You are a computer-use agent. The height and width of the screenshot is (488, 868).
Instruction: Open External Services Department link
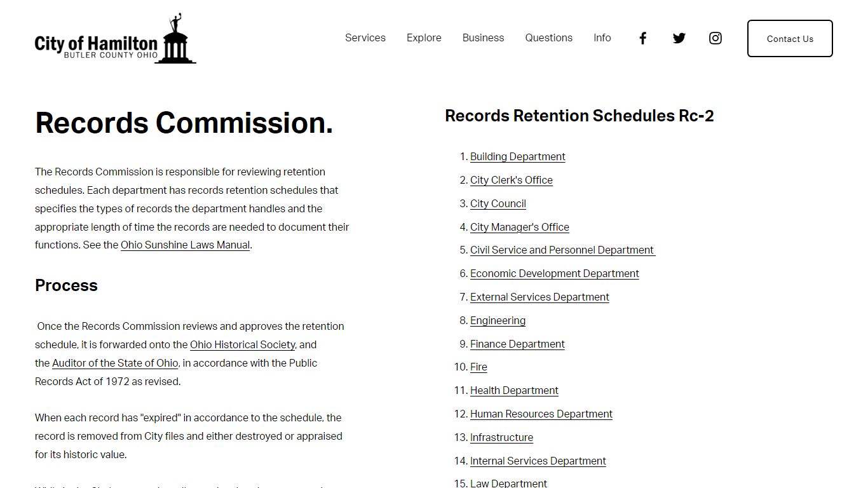(x=539, y=297)
